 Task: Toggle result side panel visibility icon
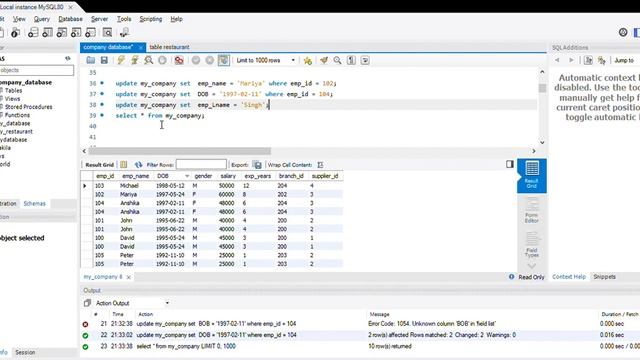tap(510, 164)
